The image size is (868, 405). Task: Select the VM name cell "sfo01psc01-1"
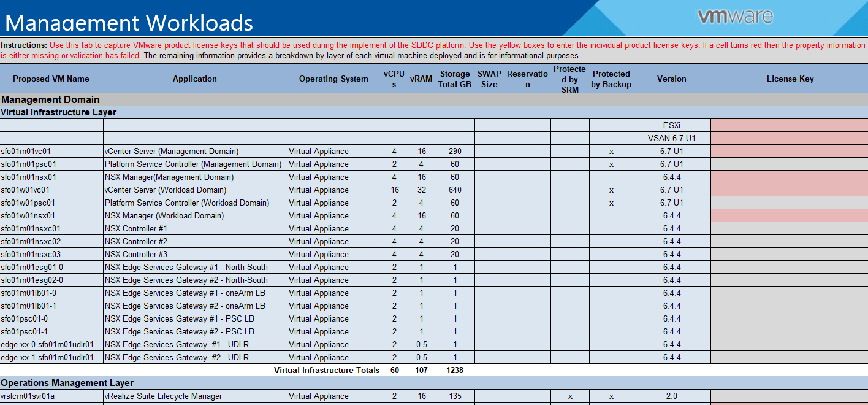[x=51, y=331]
